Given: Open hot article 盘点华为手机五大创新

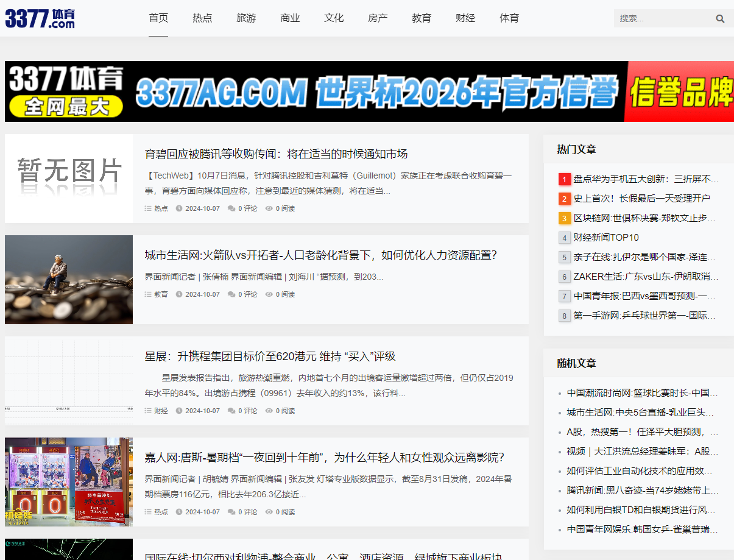Looking at the screenshot, I should (646, 179).
